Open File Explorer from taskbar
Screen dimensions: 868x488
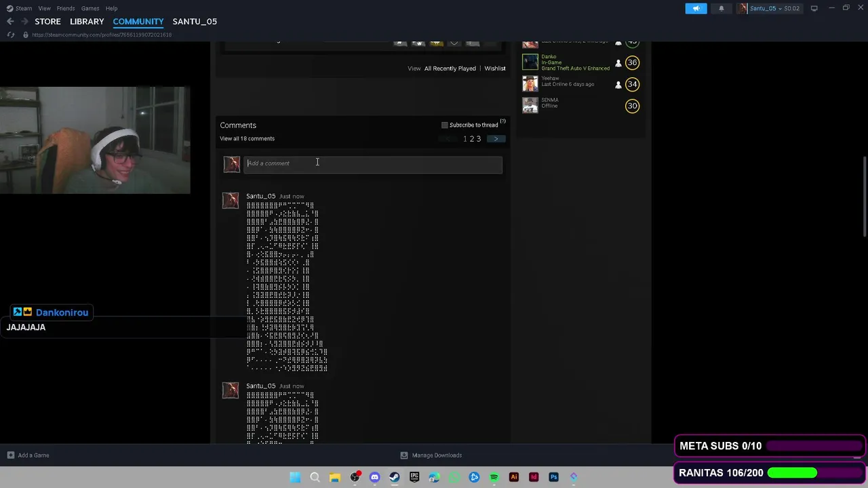pos(334,477)
